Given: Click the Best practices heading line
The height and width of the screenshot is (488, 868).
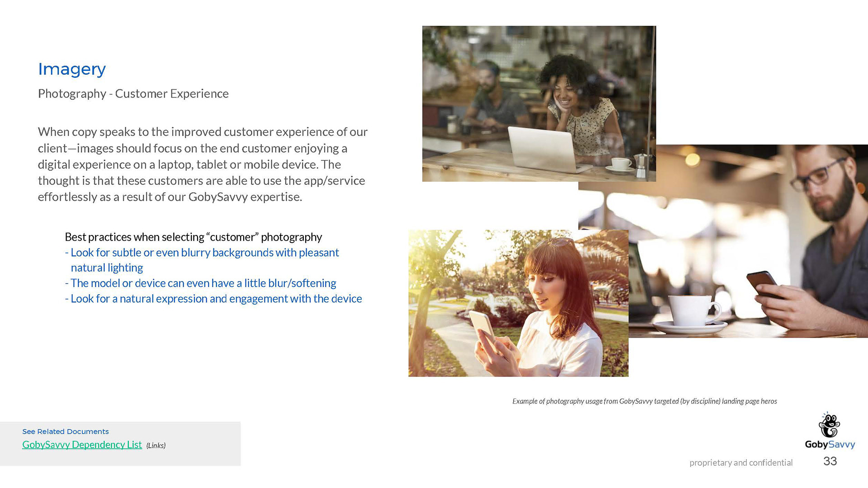Looking at the screenshot, I should [193, 237].
